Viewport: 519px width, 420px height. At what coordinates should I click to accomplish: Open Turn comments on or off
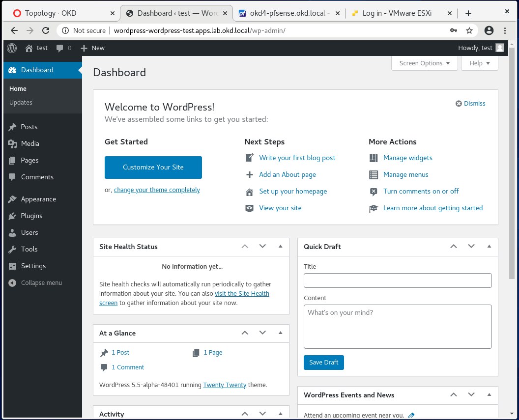click(x=421, y=192)
